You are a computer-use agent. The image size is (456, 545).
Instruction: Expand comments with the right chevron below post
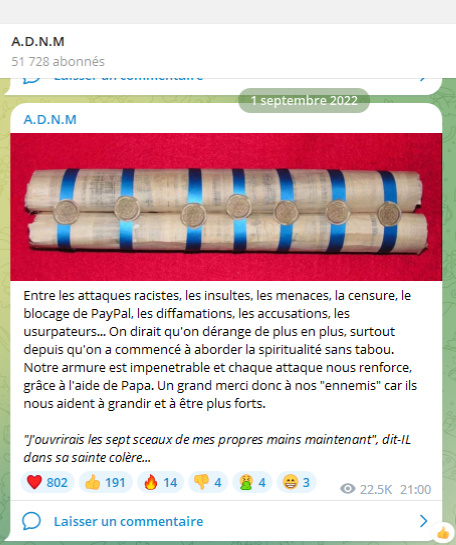tap(423, 521)
